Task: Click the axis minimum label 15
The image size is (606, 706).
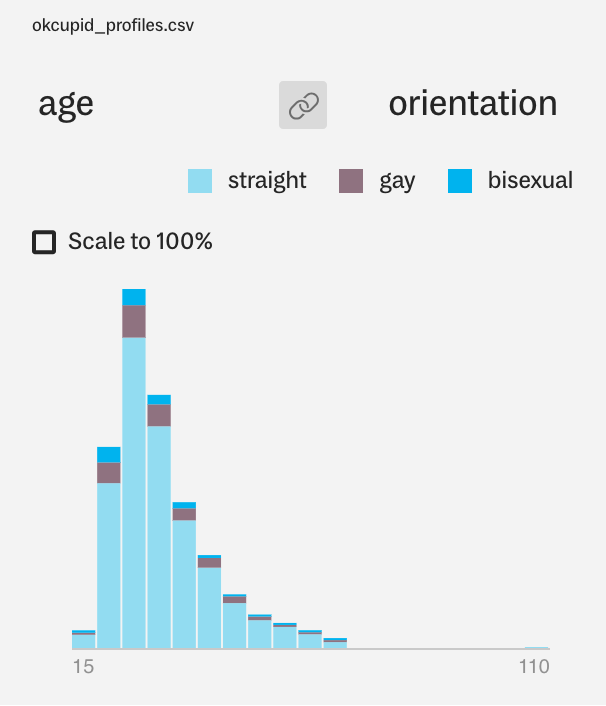Action: [x=83, y=666]
